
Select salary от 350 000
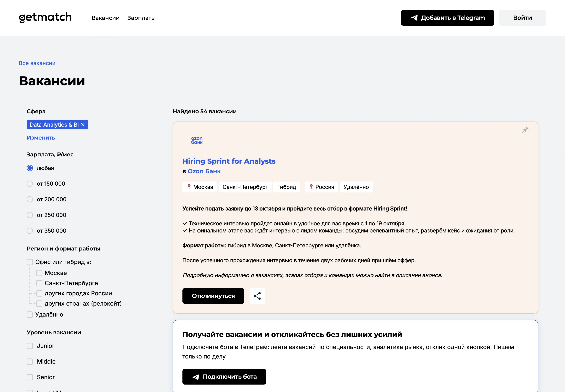(x=30, y=231)
